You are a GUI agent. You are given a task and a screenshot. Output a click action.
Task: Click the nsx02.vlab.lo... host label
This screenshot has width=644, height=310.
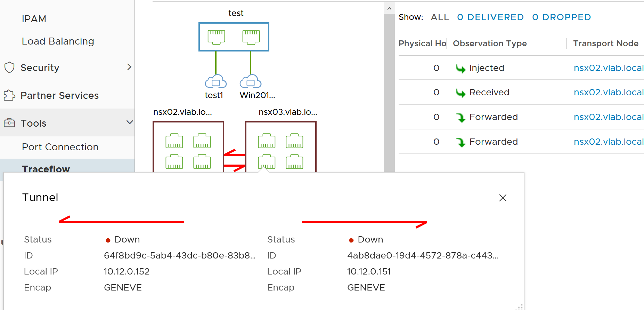coord(182,112)
